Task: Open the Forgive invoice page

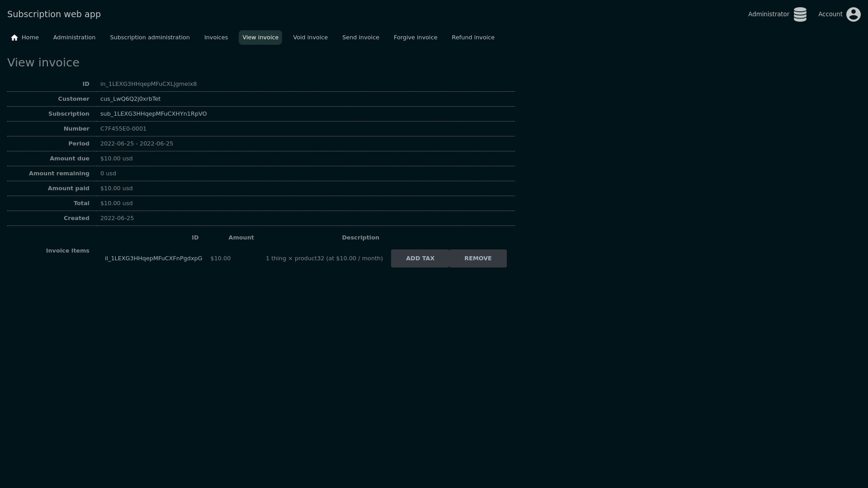Action: tap(415, 38)
